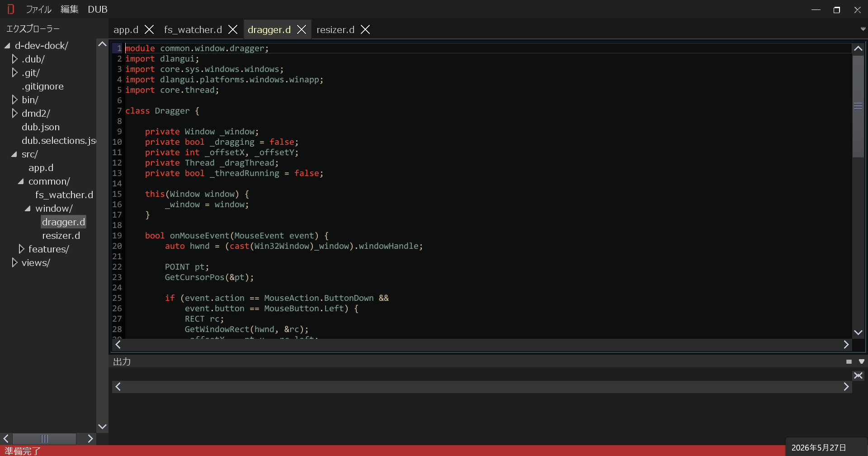Viewport: 868px width, 456px height.
Task: Open the tab list dropdown arrow
Action: pyautogui.click(x=863, y=29)
